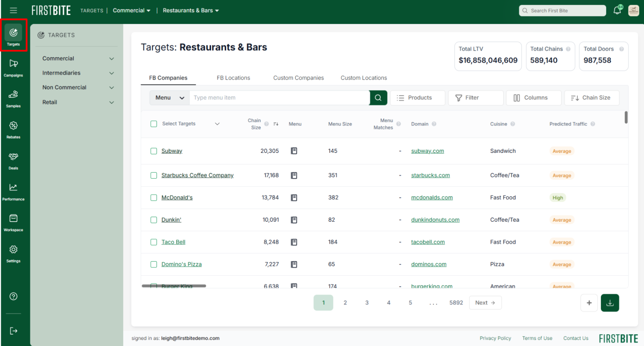Open the Deals section

13,161
